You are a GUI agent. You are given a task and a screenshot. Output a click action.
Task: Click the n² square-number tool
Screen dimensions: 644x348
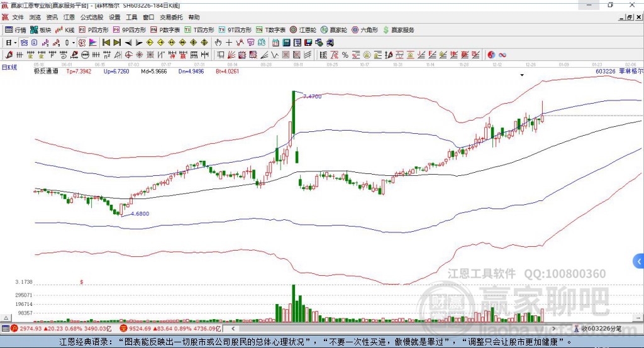pyautogui.click(x=107, y=55)
